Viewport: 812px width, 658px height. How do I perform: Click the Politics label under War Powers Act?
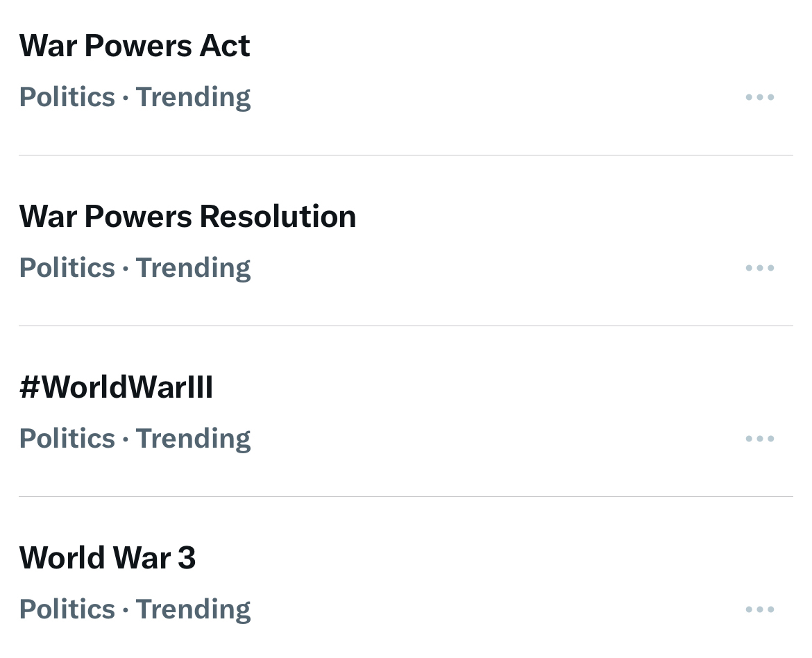pyautogui.click(x=67, y=97)
